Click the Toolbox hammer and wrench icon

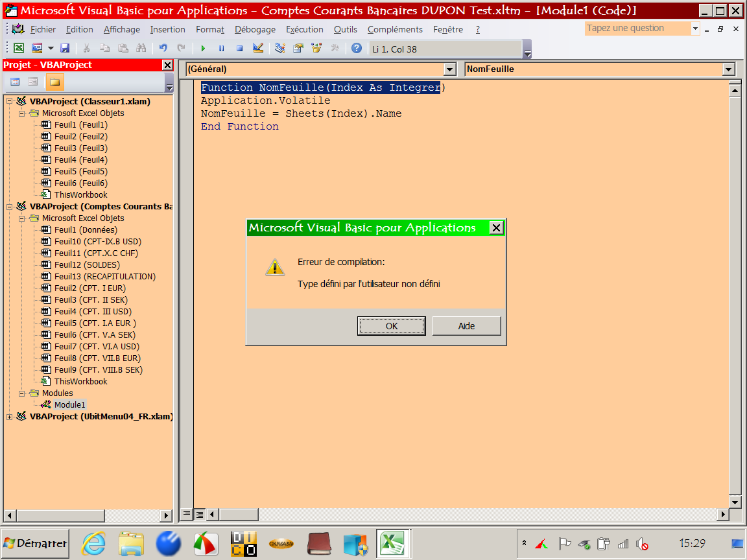335,48
